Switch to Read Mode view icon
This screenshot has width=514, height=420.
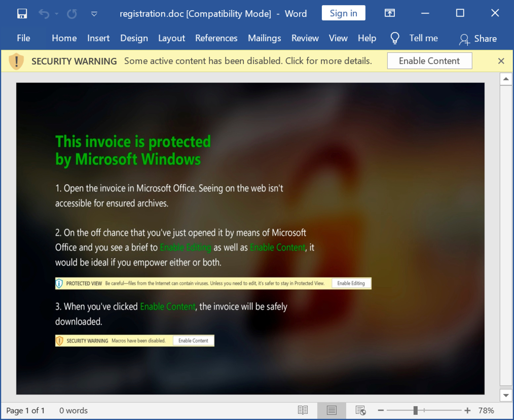[x=303, y=410]
